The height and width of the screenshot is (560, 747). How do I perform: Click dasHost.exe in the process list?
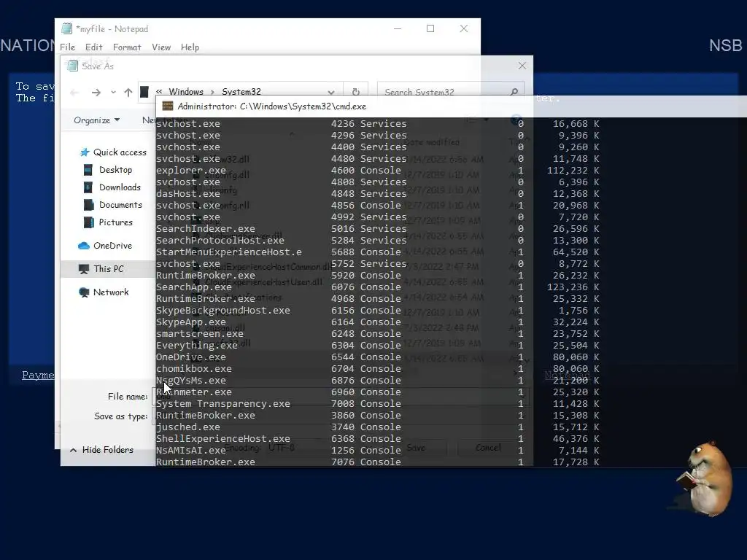click(x=188, y=194)
